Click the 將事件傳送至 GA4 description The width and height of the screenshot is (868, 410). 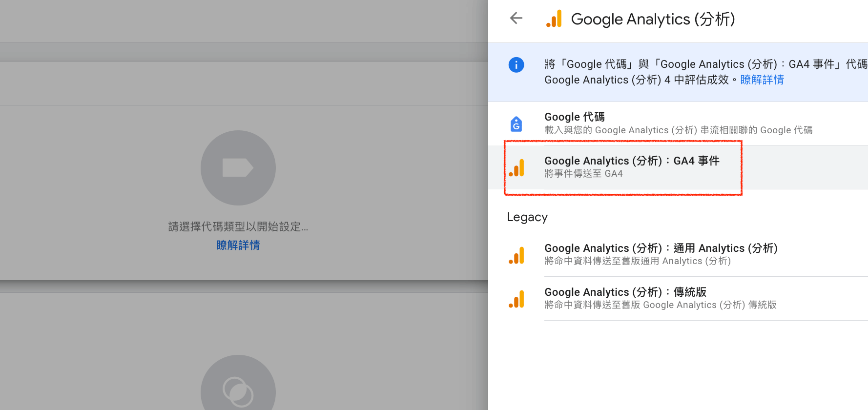[x=583, y=174]
